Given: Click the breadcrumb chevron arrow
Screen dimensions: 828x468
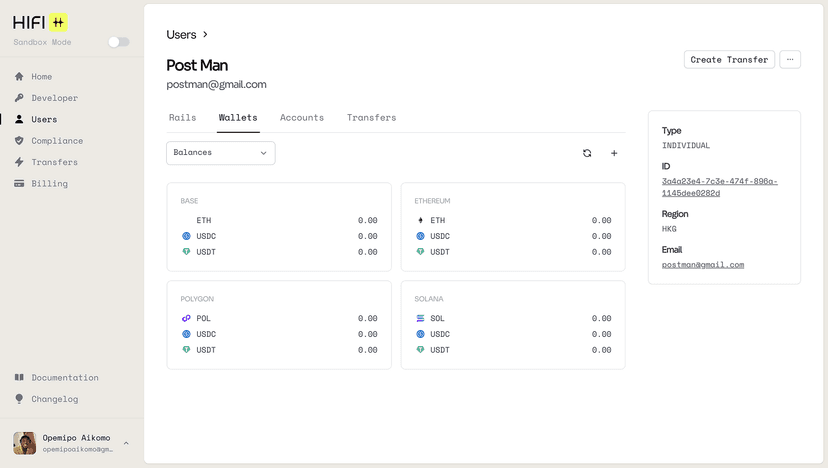Looking at the screenshot, I should (205, 34).
